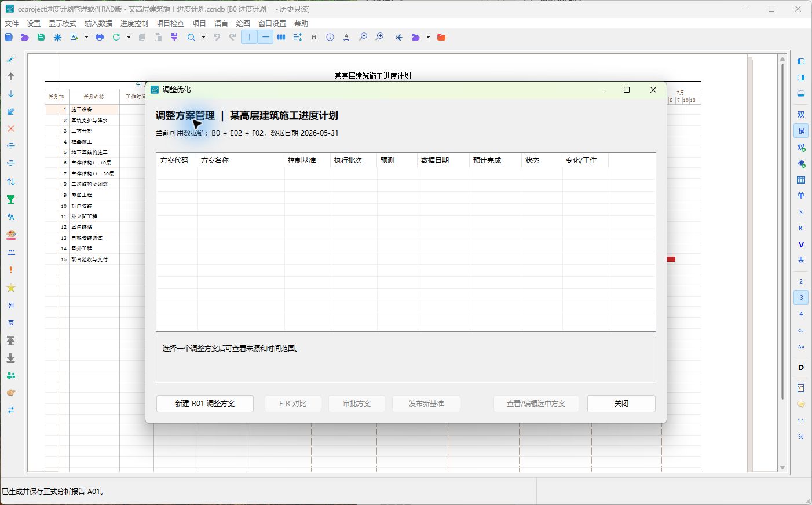This screenshot has width=812, height=505.
Task: Click the red X delete icon in sidebar
Action: [x=10, y=129]
